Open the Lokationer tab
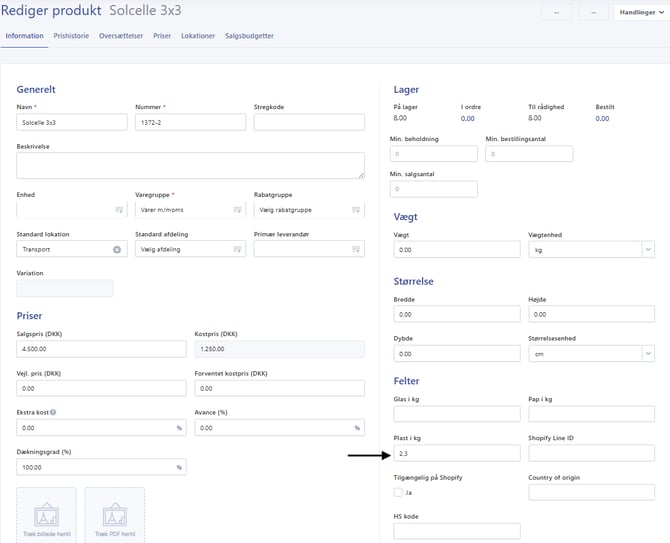670x543 pixels. (198, 36)
